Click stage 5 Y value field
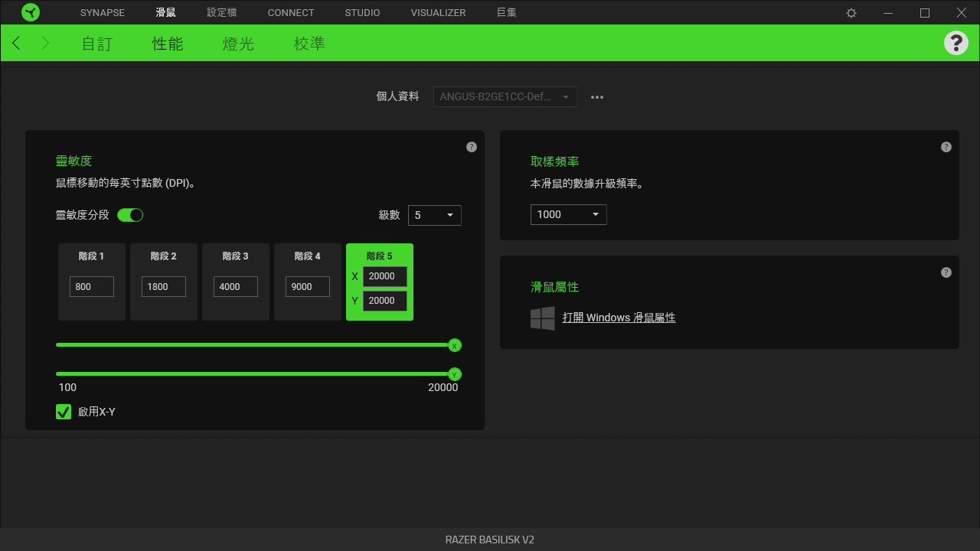Viewport: 980px width, 551px height. [x=385, y=301]
